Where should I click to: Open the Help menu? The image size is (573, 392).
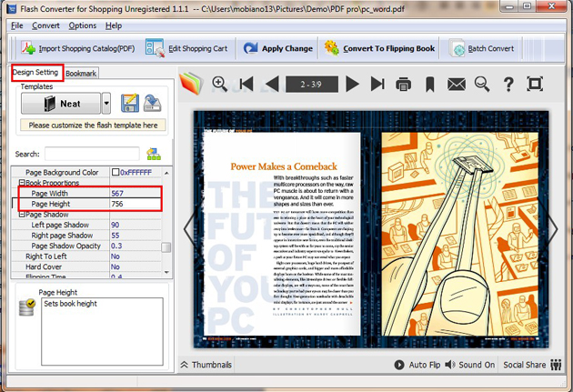pyautogui.click(x=114, y=25)
